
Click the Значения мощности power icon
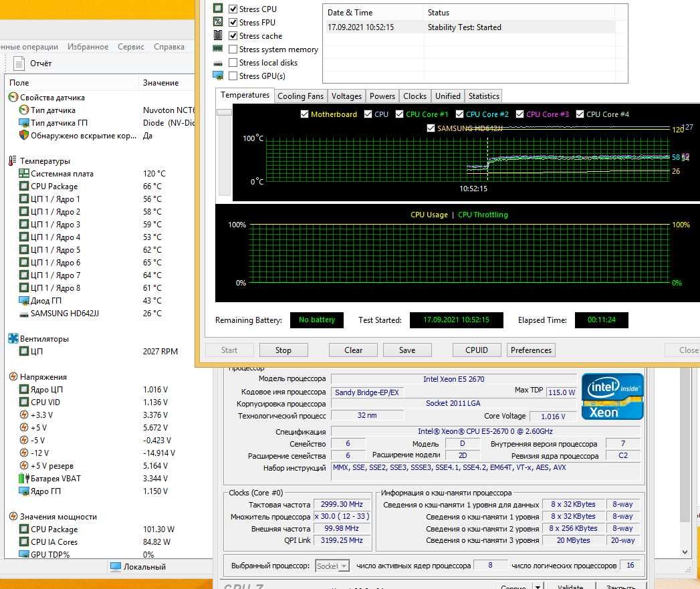[13, 516]
